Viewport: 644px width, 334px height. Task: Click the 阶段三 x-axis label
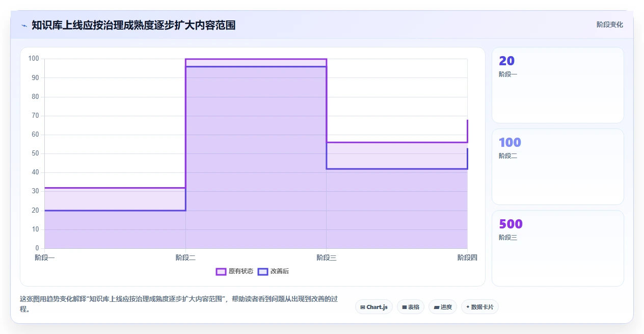[326, 258]
